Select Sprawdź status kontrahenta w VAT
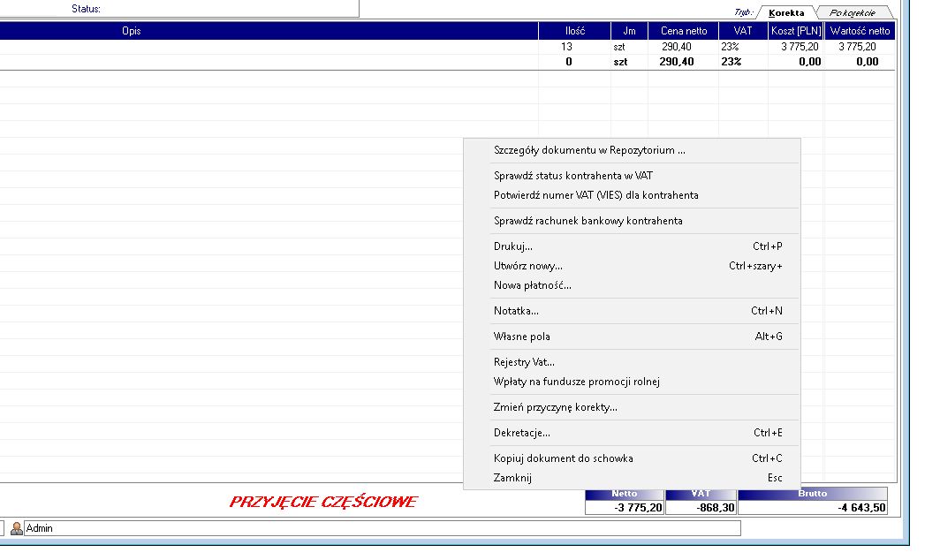The height and width of the screenshot is (560, 940). point(573,176)
